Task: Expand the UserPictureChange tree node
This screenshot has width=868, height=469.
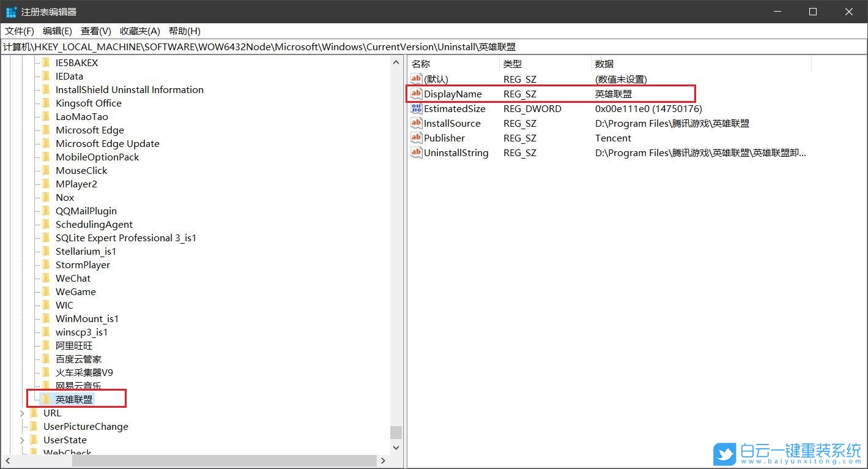Action: point(23,426)
